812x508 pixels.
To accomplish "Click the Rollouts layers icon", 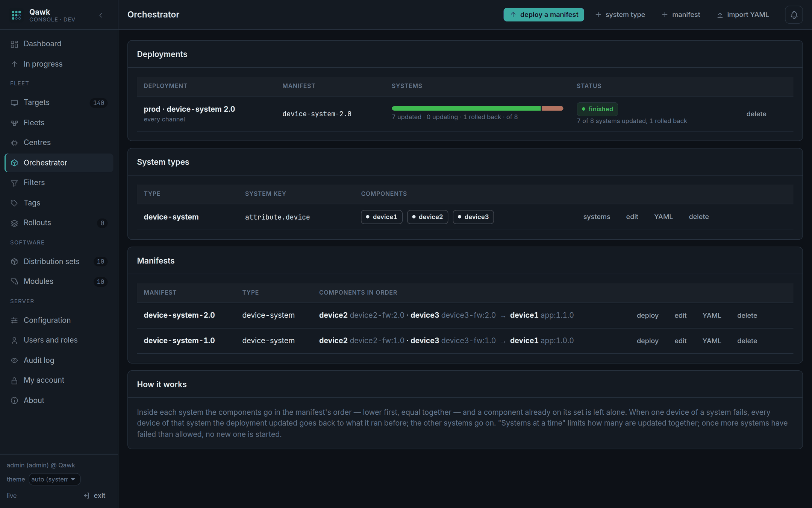I will (x=14, y=223).
